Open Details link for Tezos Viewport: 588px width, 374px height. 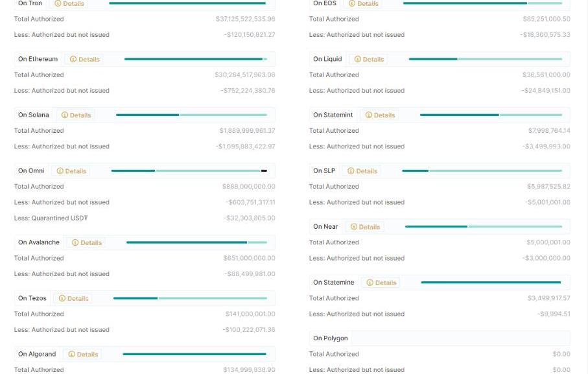(x=73, y=298)
